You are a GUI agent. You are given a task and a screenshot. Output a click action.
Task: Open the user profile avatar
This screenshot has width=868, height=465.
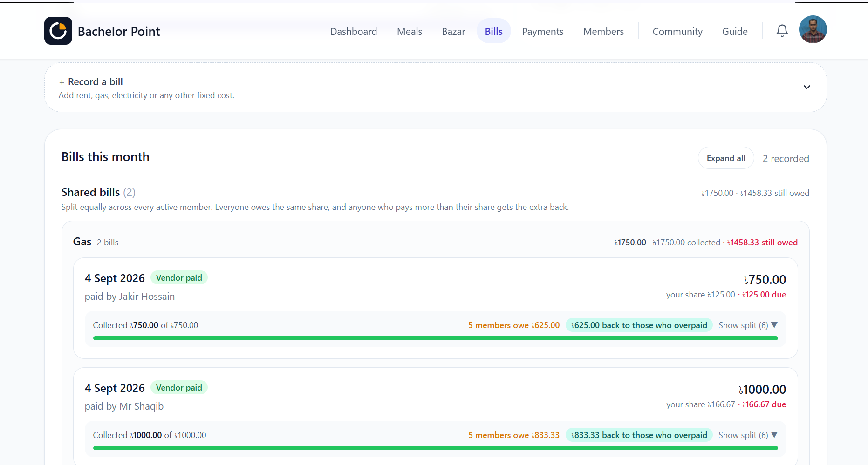813,29
